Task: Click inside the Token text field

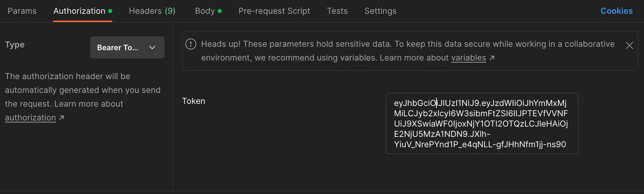Action: click(481, 123)
